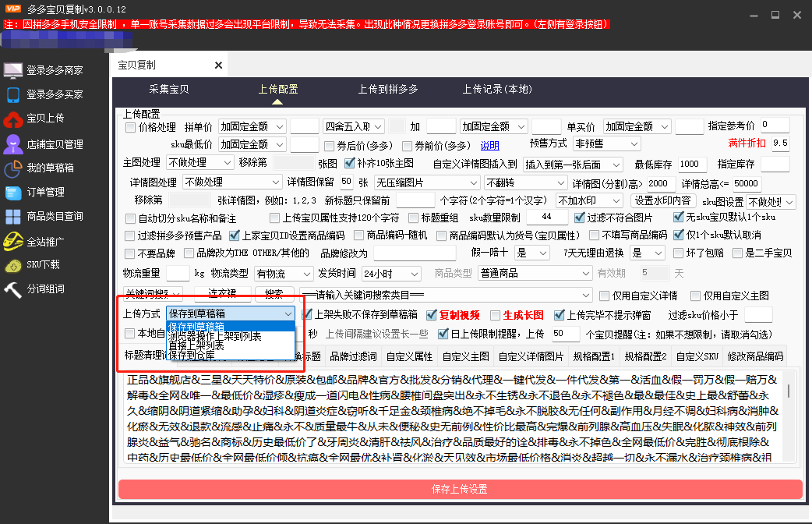Choose 保存到仓库 option
The height and width of the screenshot is (524, 812).
(231, 355)
